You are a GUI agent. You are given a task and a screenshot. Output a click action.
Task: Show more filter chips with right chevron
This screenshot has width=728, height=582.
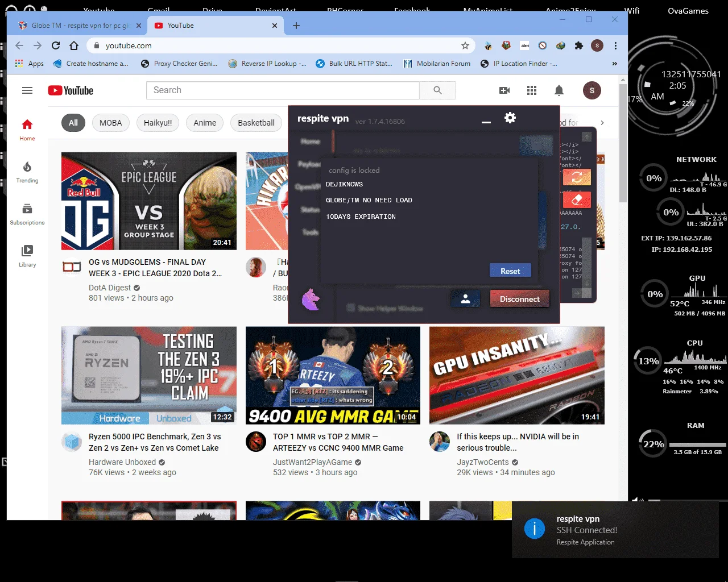[x=602, y=123]
